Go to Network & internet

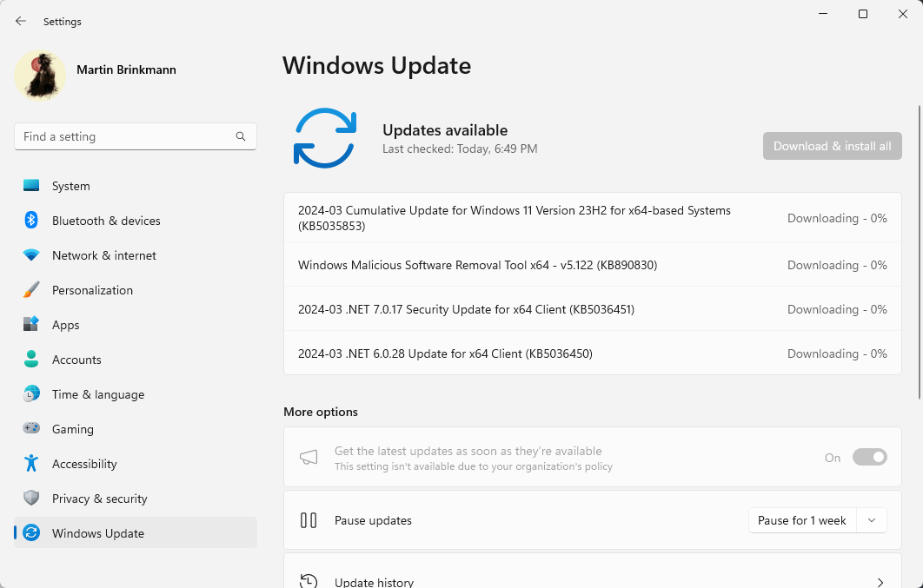(136, 255)
